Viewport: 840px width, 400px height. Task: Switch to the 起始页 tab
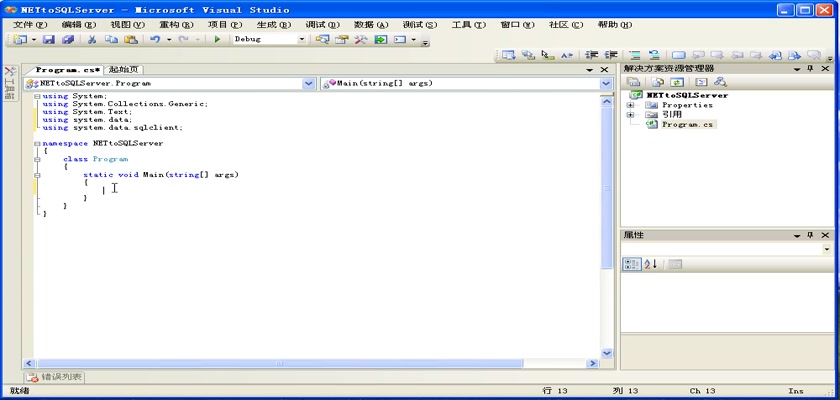pyautogui.click(x=124, y=70)
